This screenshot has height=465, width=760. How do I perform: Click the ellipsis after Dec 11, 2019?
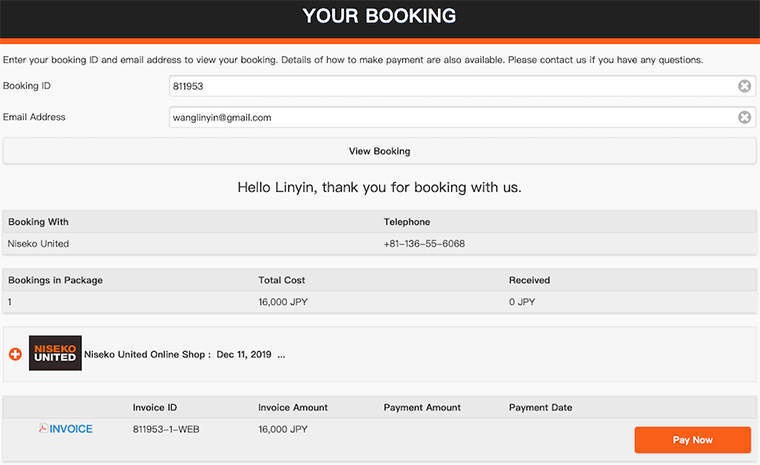click(x=281, y=355)
